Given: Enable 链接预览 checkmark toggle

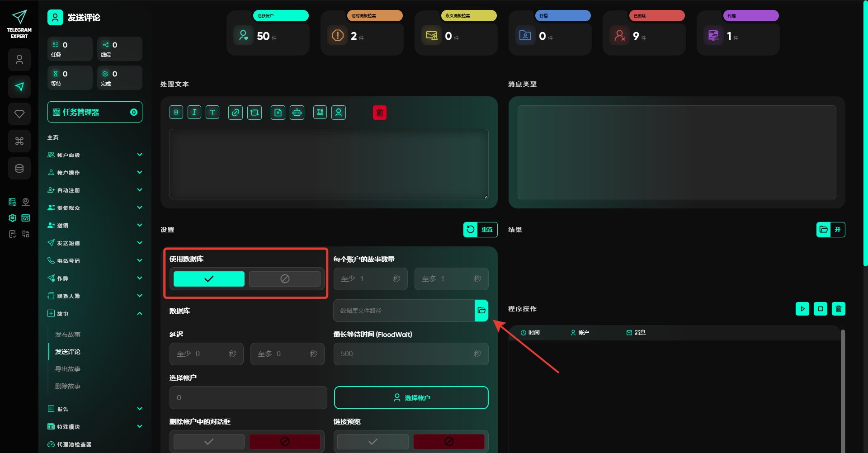Looking at the screenshot, I should click(373, 441).
